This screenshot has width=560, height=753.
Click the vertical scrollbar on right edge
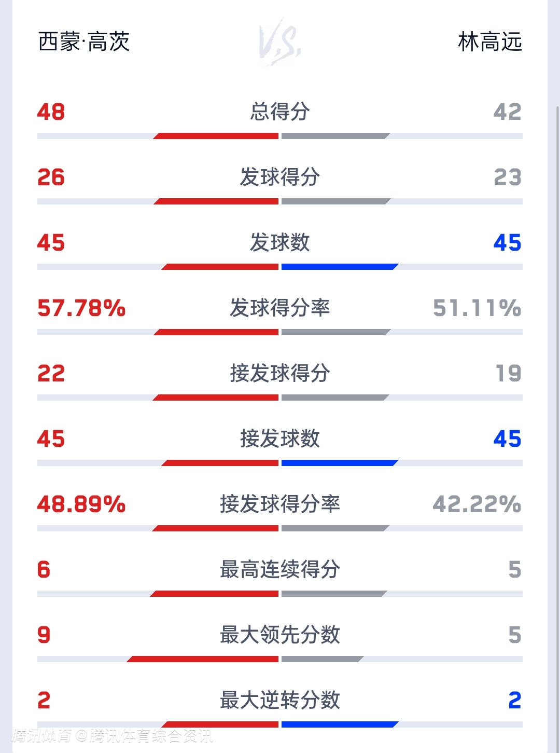click(557, 363)
